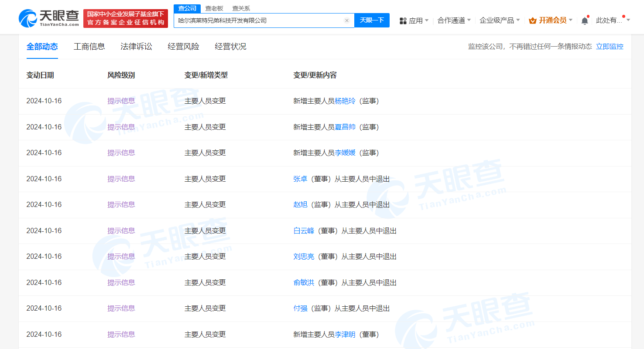
Task: Click 提示信息 in the 杨艳玲 row
Action: tap(121, 101)
